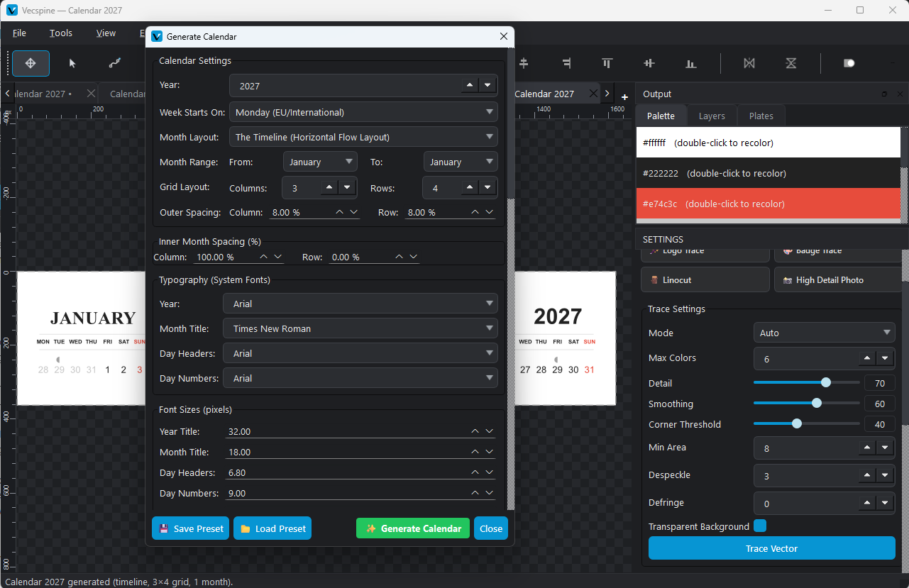Viewport: 909px width, 588px height.
Task: Adjust the Smoothing slider handle
Action: point(817,403)
